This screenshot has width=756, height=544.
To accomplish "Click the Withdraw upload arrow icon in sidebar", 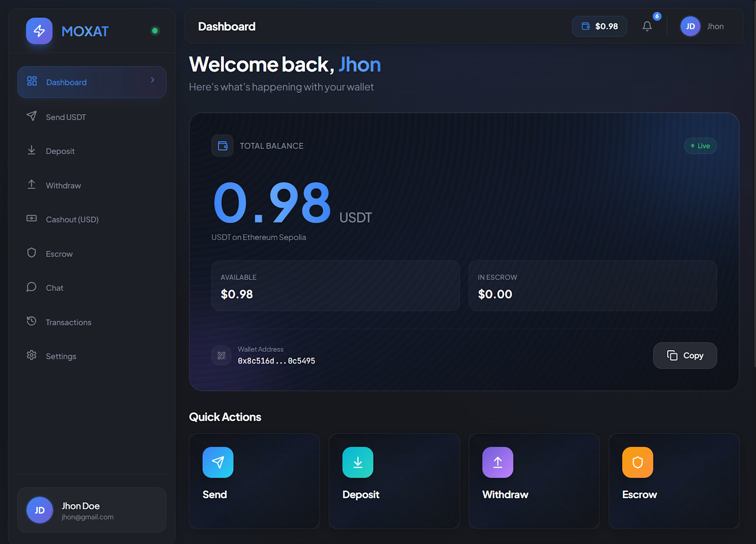I will click(31, 184).
